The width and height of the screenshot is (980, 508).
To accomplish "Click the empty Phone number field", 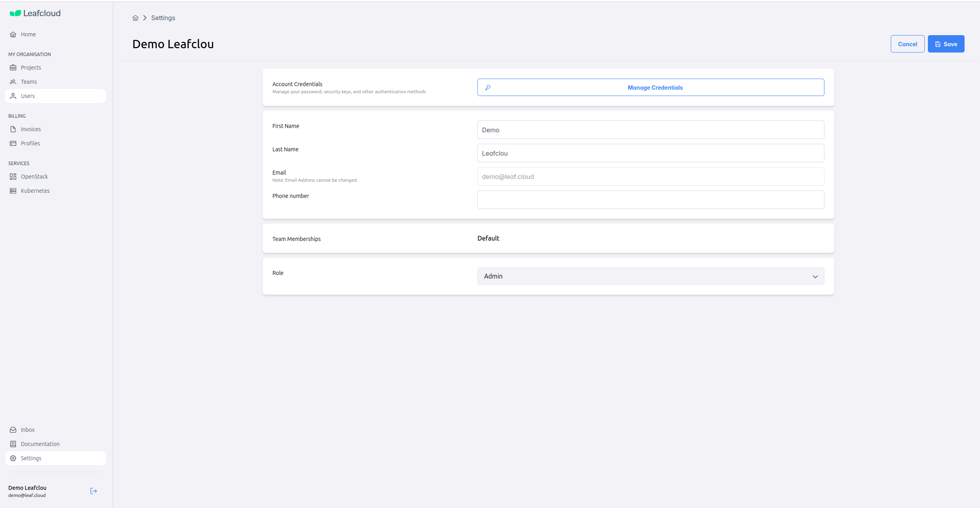I will (651, 199).
